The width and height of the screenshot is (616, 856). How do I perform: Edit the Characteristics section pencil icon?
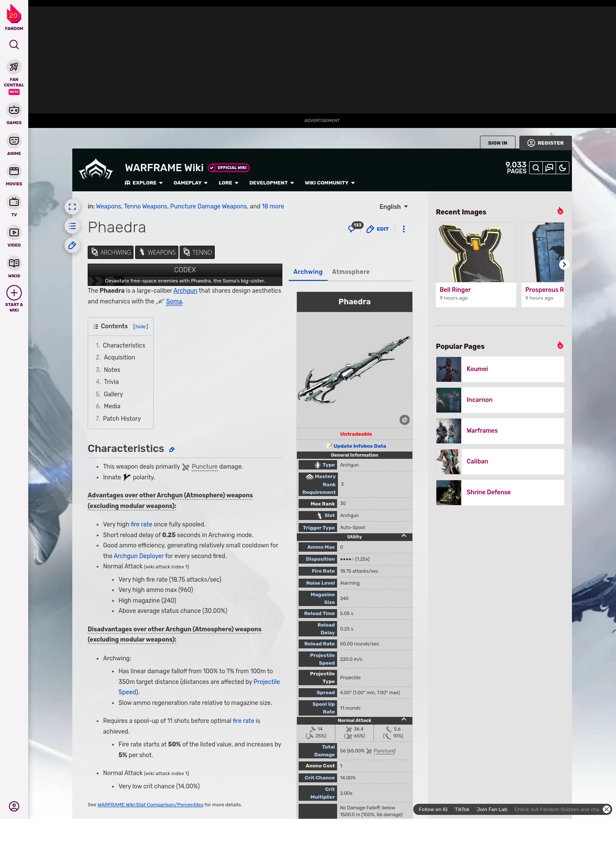(172, 449)
